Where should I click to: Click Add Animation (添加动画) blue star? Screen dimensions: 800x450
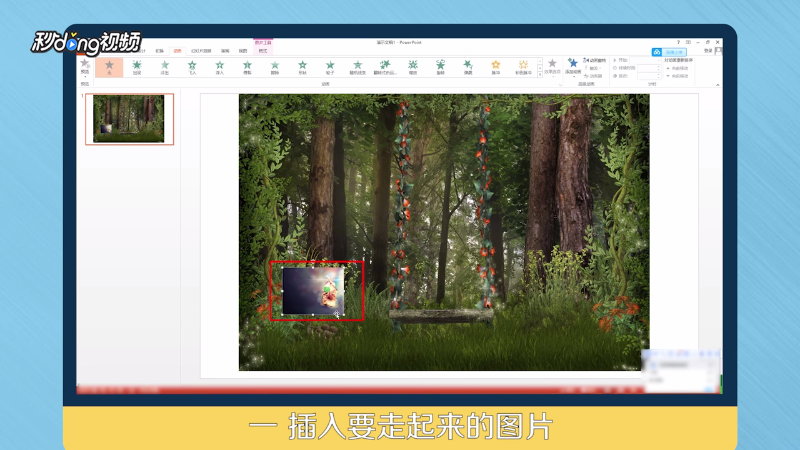tap(572, 67)
